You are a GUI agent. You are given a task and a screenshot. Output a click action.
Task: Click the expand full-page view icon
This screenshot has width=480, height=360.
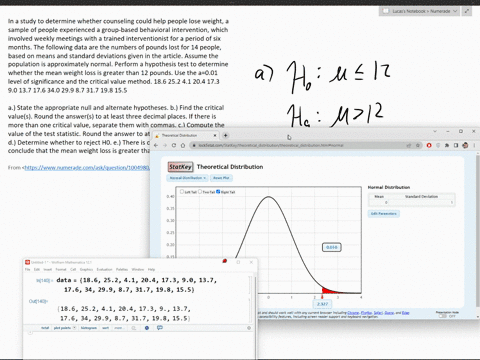tap(467, 11)
